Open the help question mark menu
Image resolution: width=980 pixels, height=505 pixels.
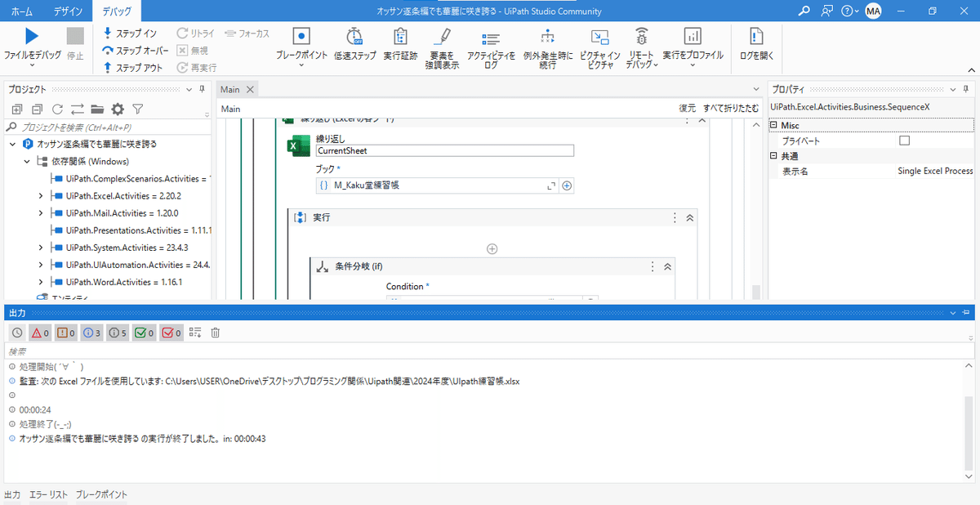[849, 11]
